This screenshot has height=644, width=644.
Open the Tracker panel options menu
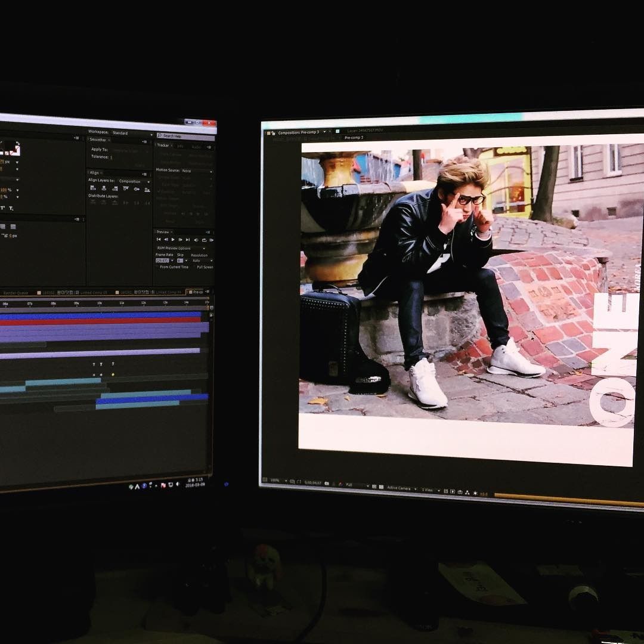[x=209, y=147]
